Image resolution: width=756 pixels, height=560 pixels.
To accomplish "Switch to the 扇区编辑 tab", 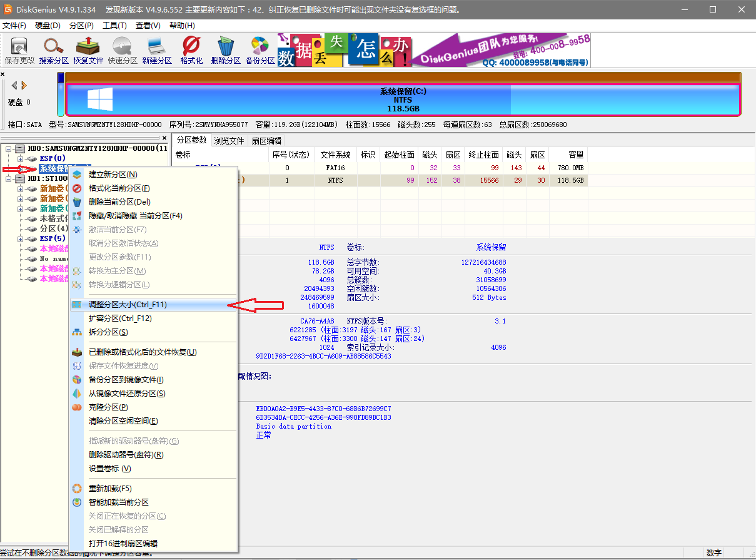I will tap(266, 140).
